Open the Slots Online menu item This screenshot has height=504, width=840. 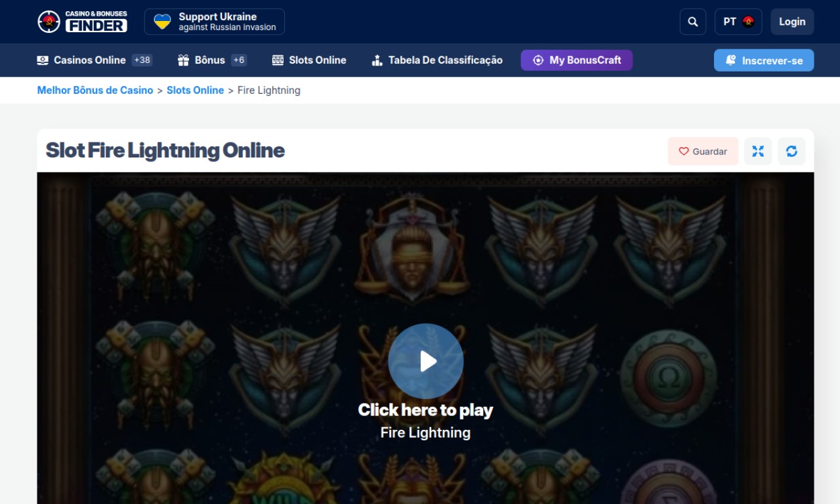[x=317, y=60]
